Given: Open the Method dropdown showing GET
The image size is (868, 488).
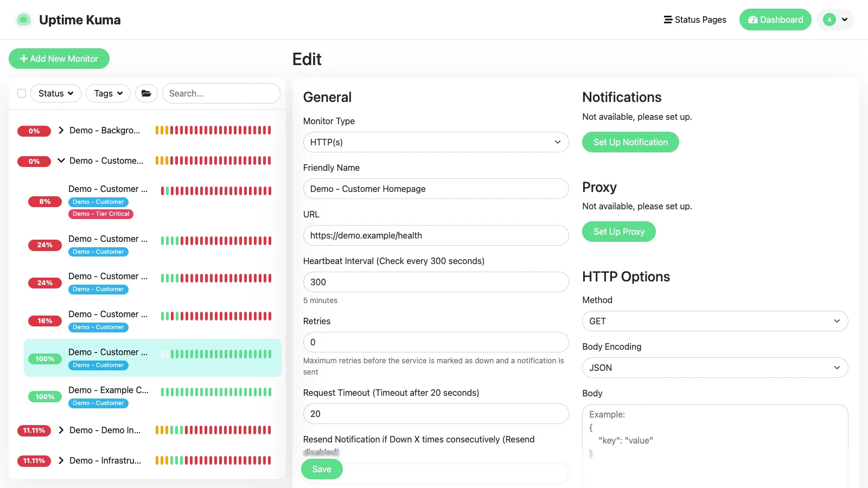Looking at the screenshot, I should pyautogui.click(x=715, y=321).
